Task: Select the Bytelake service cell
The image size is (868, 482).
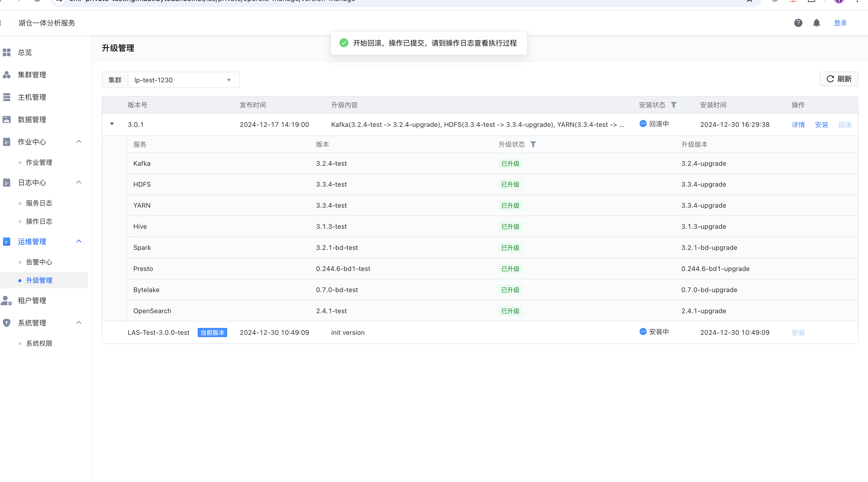Action: (x=146, y=290)
